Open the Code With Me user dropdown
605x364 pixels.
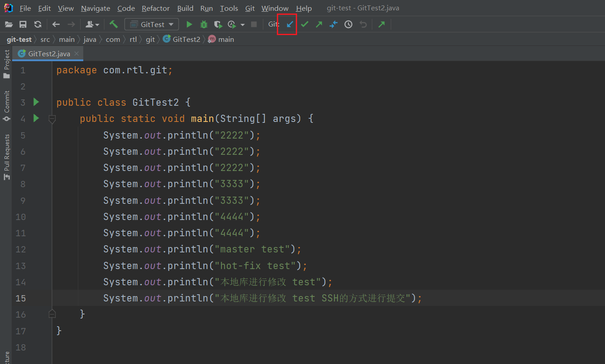click(92, 24)
